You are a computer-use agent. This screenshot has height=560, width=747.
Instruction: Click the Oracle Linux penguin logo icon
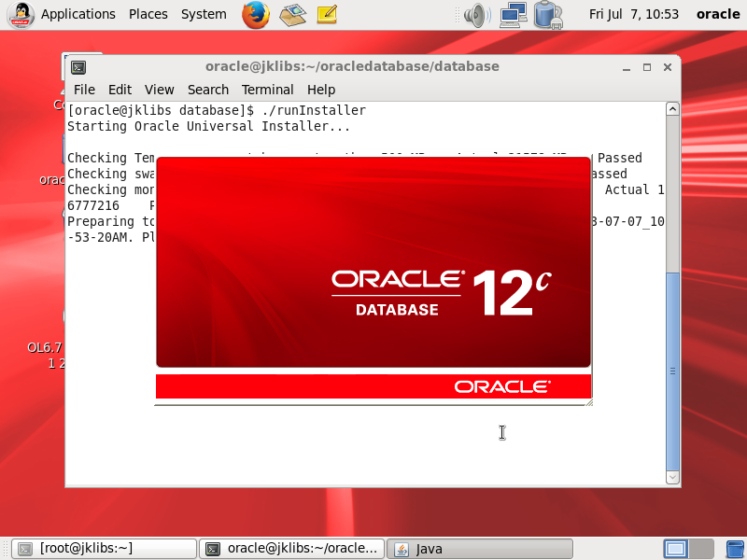click(x=21, y=15)
